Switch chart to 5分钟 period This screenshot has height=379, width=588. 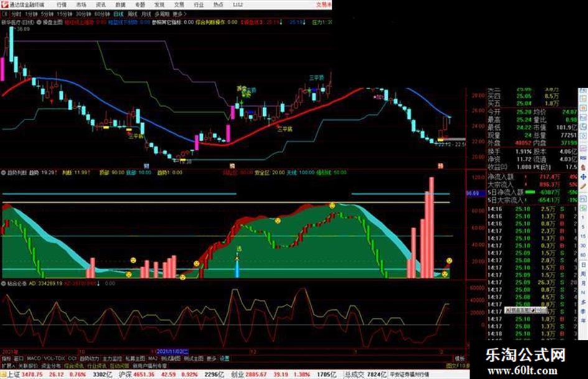[x=47, y=14]
